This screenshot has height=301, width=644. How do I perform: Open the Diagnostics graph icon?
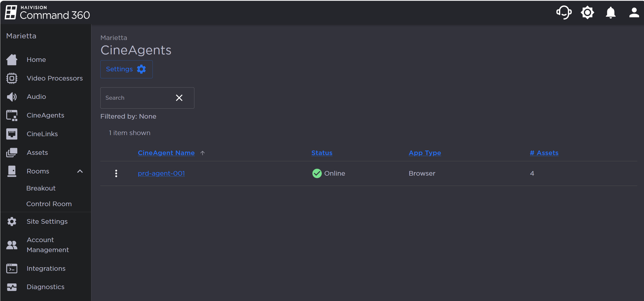coord(12,287)
